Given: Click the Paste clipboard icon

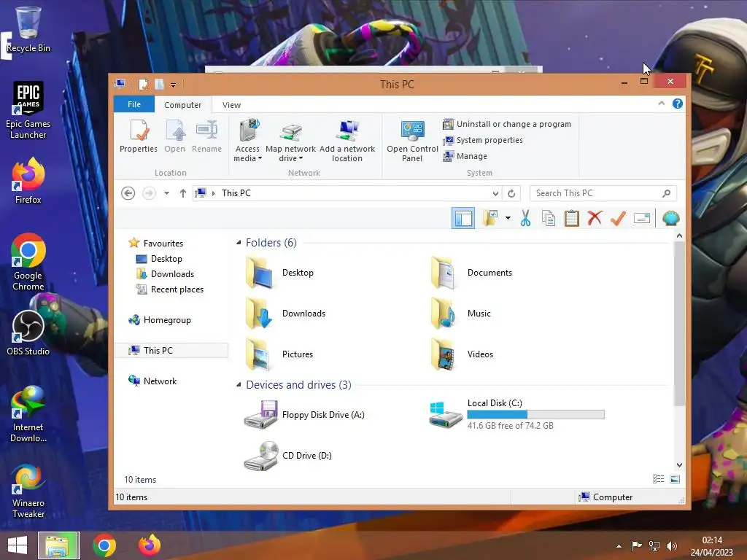Looking at the screenshot, I should click(x=572, y=218).
